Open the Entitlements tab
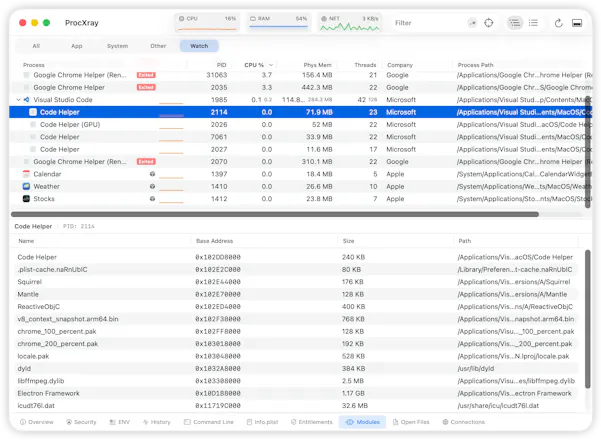 tap(312, 422)
